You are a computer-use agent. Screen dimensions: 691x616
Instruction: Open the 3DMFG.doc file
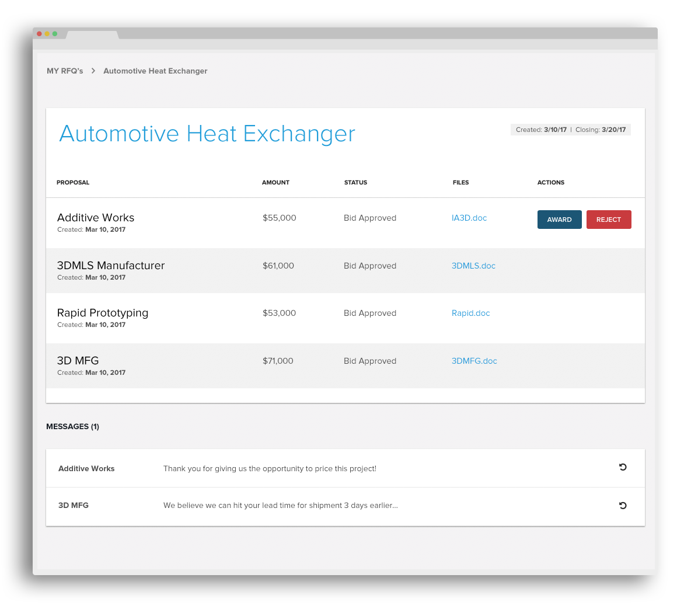coord(474,361)
